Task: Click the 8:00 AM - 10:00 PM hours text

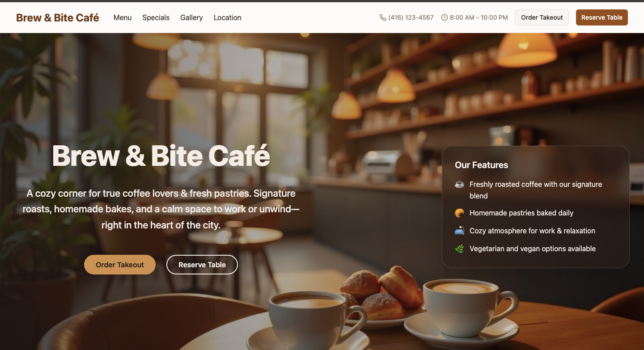Action: pyautogui.click(x=479, y=17)
